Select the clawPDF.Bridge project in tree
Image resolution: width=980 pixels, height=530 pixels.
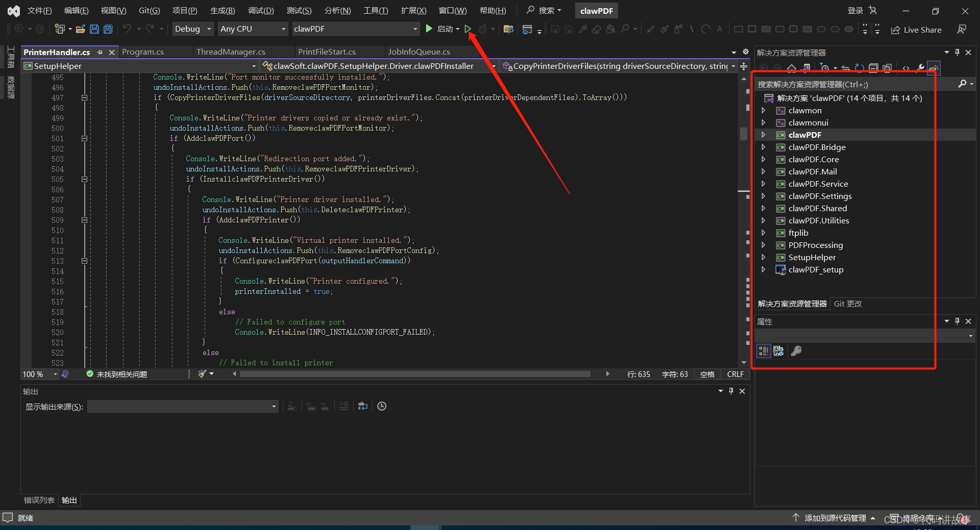coord(817,147)
